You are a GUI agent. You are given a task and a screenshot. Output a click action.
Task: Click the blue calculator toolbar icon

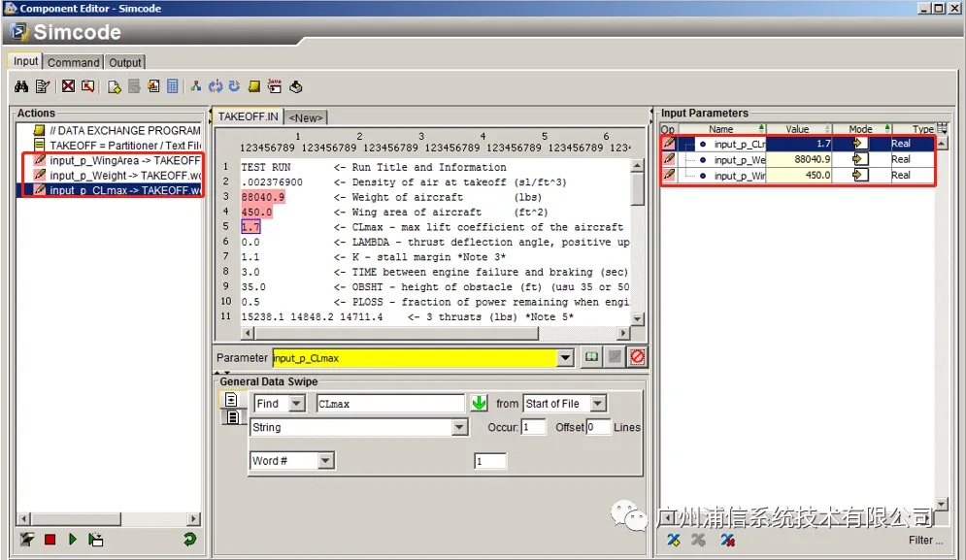coord(173,87)
